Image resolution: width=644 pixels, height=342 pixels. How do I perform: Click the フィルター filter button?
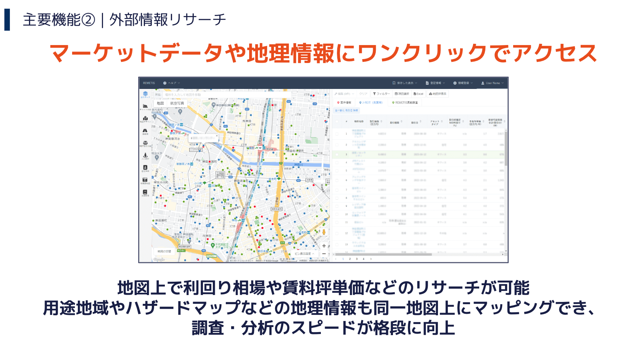point(382,94)
